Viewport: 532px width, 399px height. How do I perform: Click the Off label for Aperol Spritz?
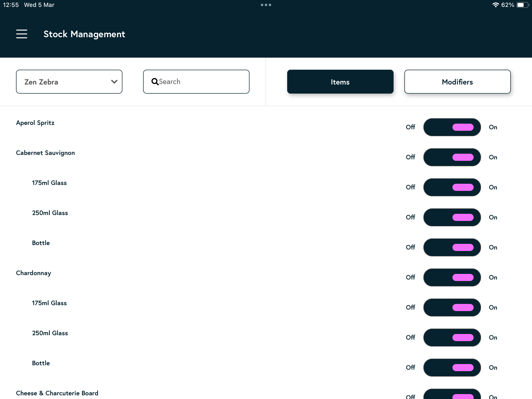point(410,127)
